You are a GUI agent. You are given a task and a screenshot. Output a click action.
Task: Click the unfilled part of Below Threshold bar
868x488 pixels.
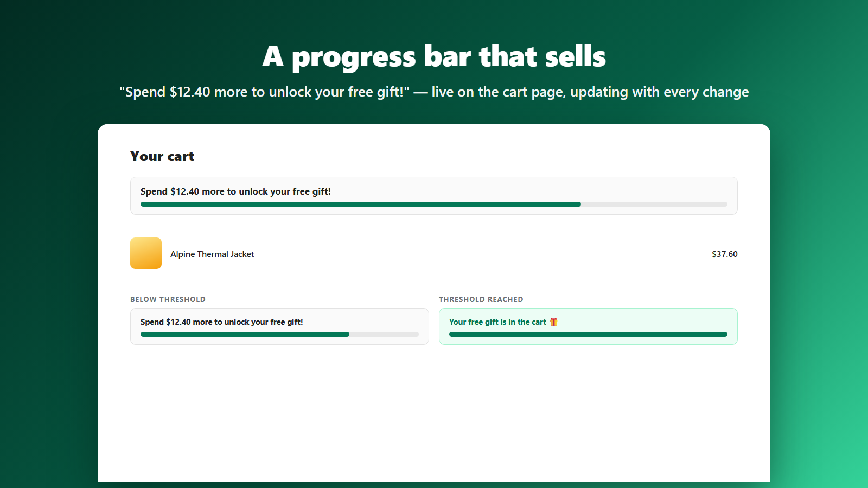[384, 335]
